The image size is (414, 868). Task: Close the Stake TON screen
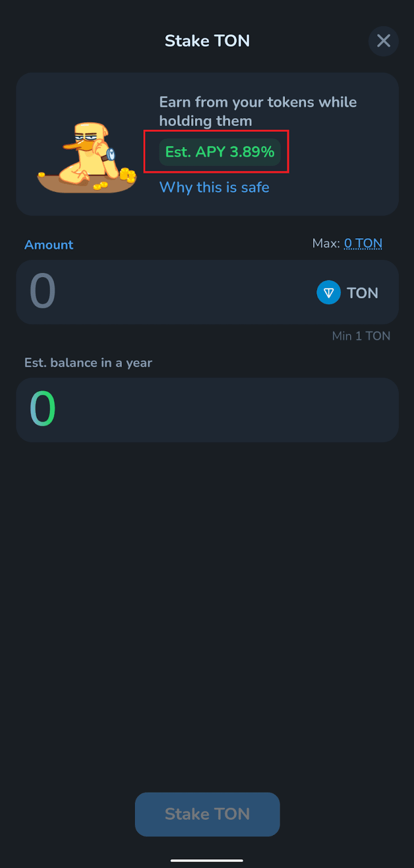(384, 41)
